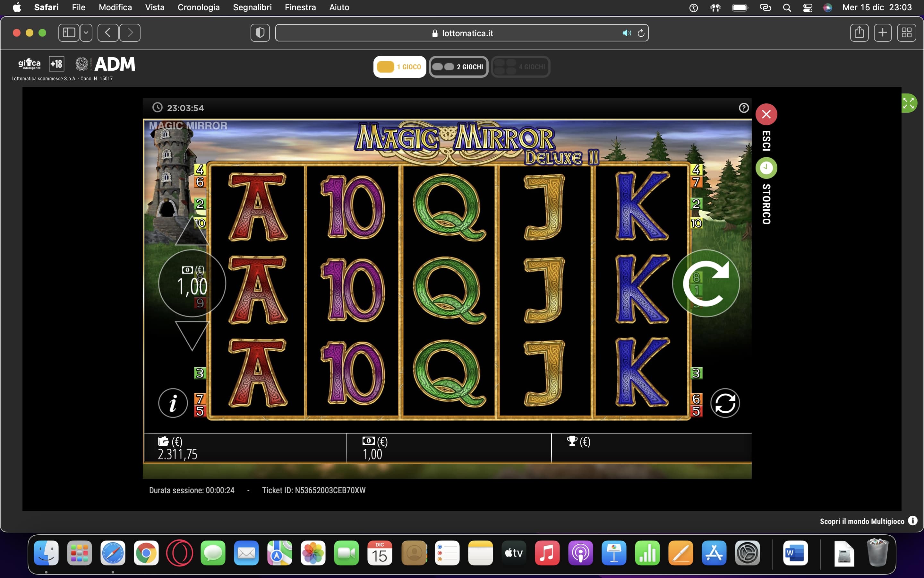Open Opera from the Dock
The height and width of the screenshot is (578, 924).
coord(179,553)
